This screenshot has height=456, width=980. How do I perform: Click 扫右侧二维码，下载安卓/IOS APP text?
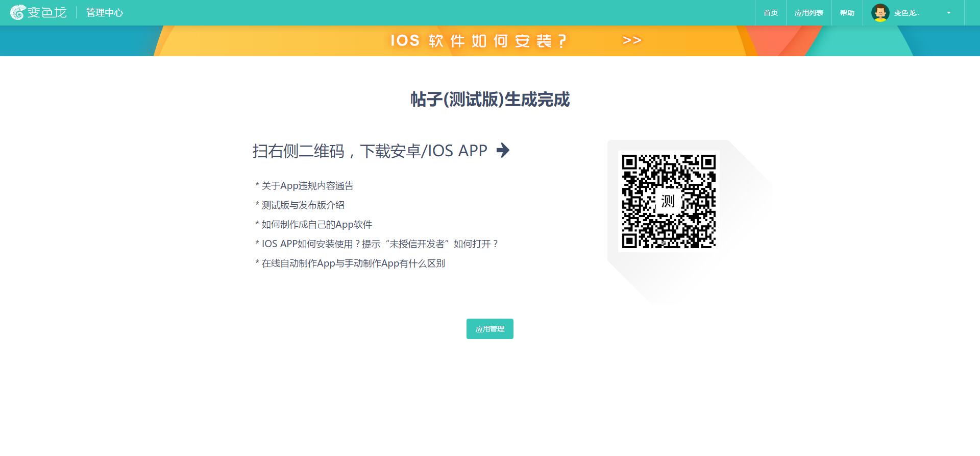370,151
